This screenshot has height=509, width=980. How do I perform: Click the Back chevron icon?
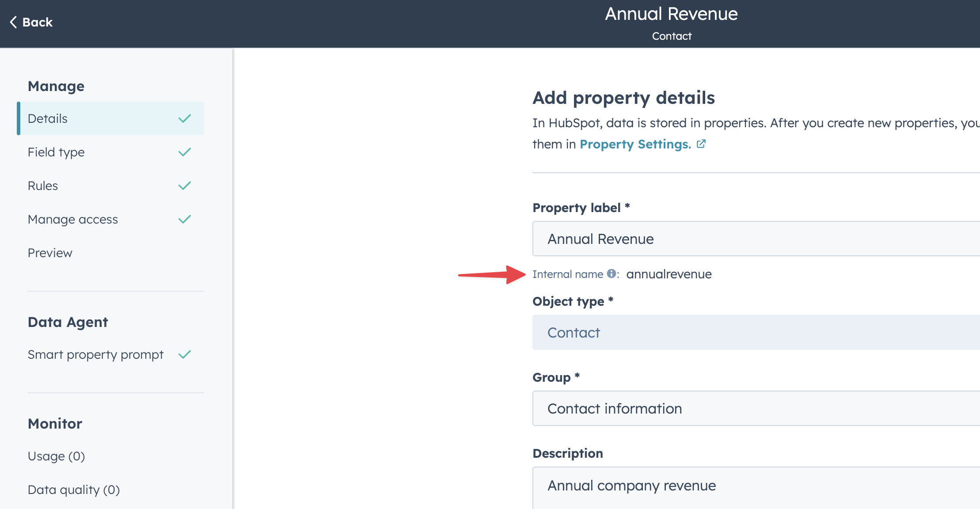tap(13, 22)
